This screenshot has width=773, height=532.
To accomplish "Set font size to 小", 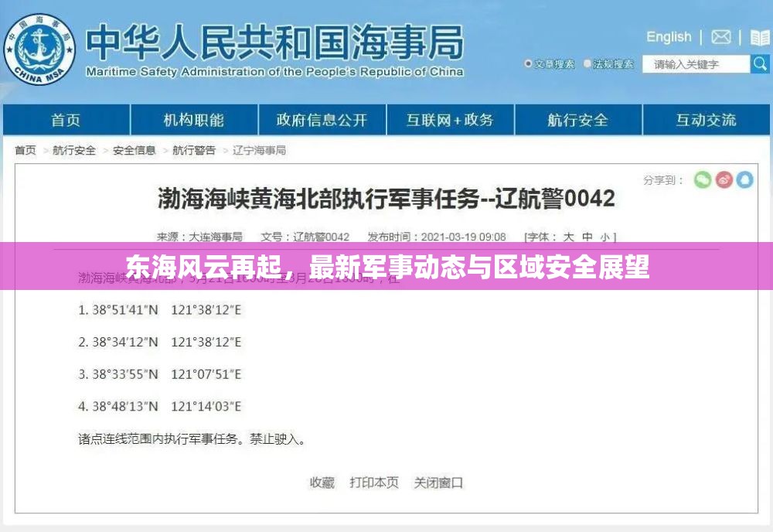I will pyautogui.click(x=605, y=237).
